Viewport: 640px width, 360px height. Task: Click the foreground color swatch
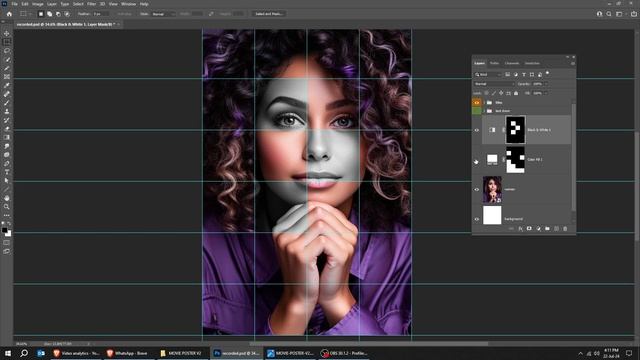click(x=4, y=231)
